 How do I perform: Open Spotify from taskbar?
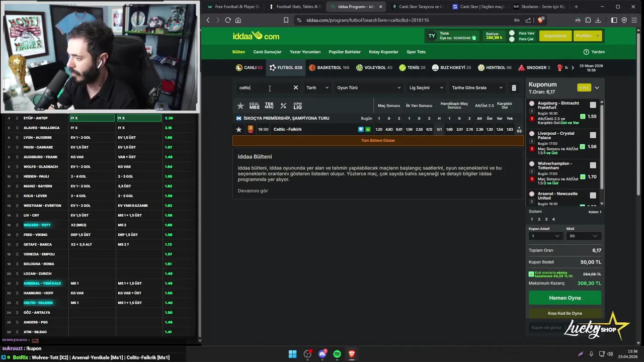337,354
